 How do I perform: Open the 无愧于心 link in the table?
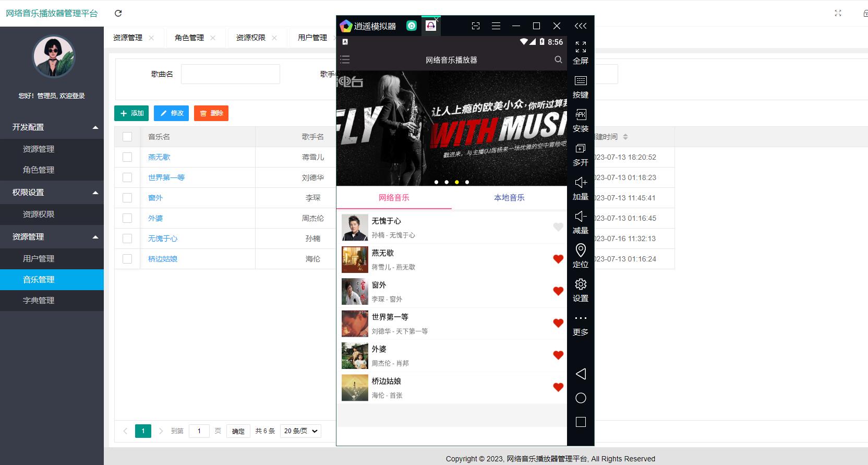click(x=163, y=239)
